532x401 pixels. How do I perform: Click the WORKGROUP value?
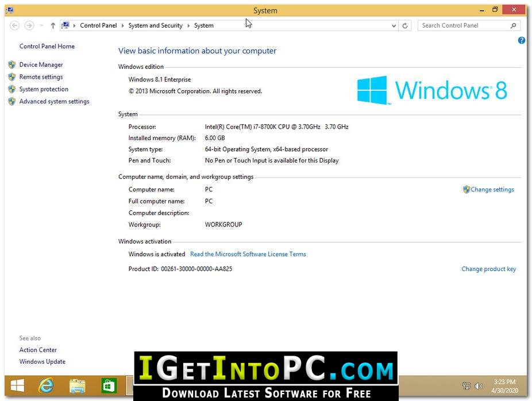click(x=223, y=224)
